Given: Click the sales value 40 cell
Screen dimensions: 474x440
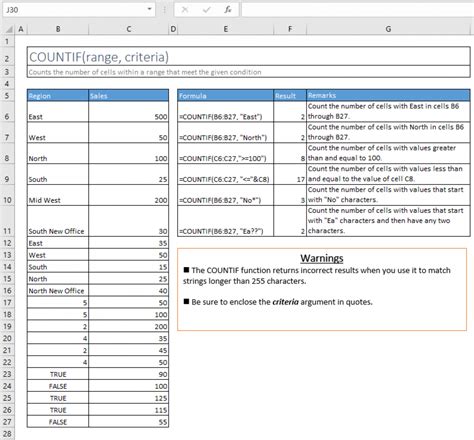Looking at the screenshot, I should pos(129,291).
